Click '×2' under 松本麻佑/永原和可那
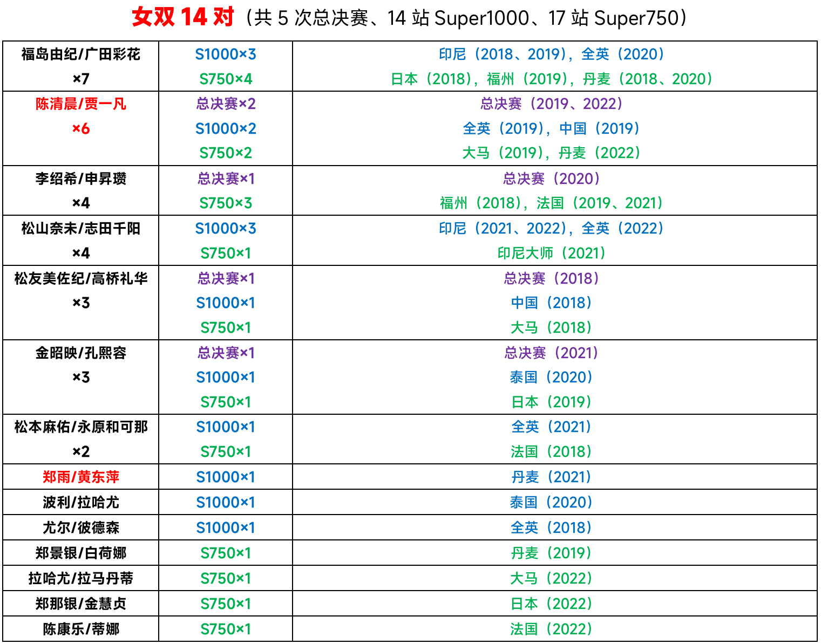821x644 pixels. (81, 451)
